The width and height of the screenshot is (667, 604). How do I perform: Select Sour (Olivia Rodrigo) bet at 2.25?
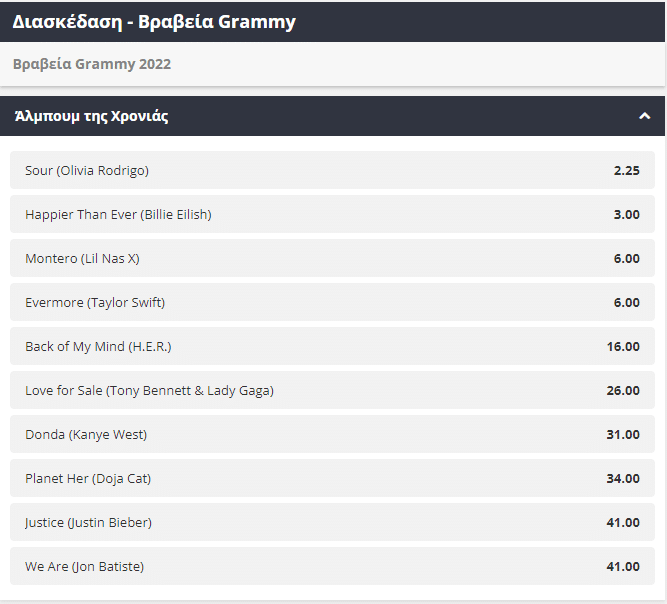(x=332, y=170)
